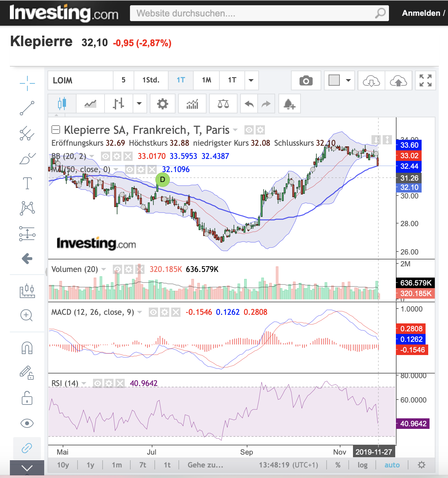This screenshot has width=448, height=478.
Task: Switch to the area chart style
Action: click(x=90, y=104)
